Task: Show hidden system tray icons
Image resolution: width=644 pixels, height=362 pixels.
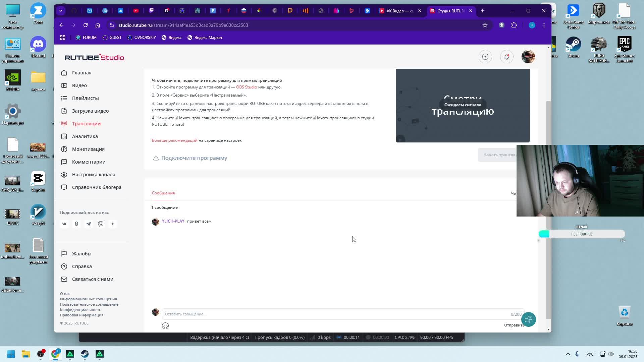Action: click(x=568, y=354)
